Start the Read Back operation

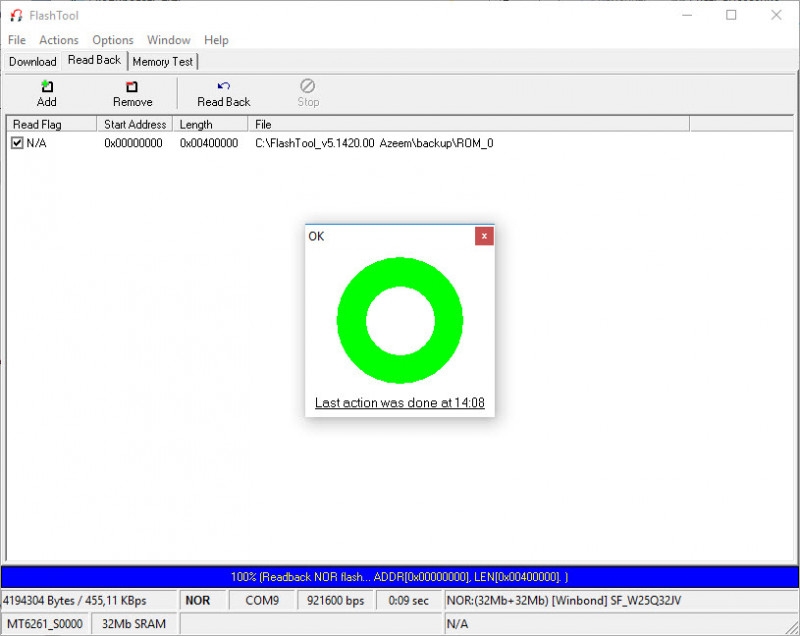pyautogui.click(x=223, y=94)
